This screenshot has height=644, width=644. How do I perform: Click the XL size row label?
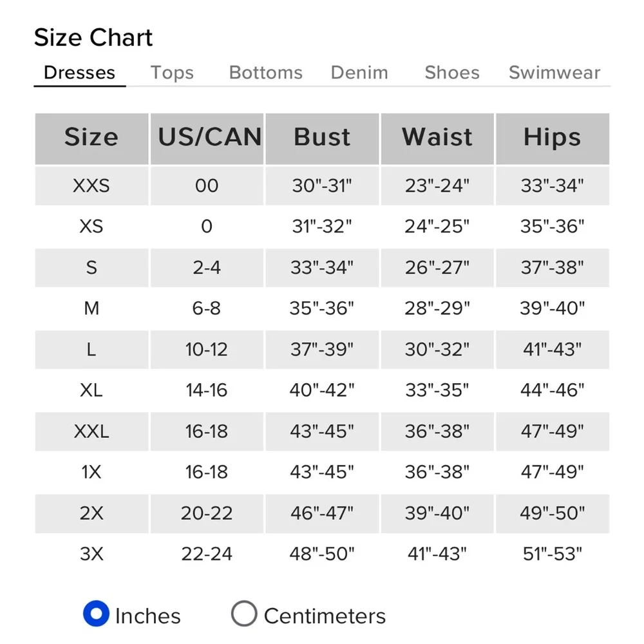click(91, 390)
